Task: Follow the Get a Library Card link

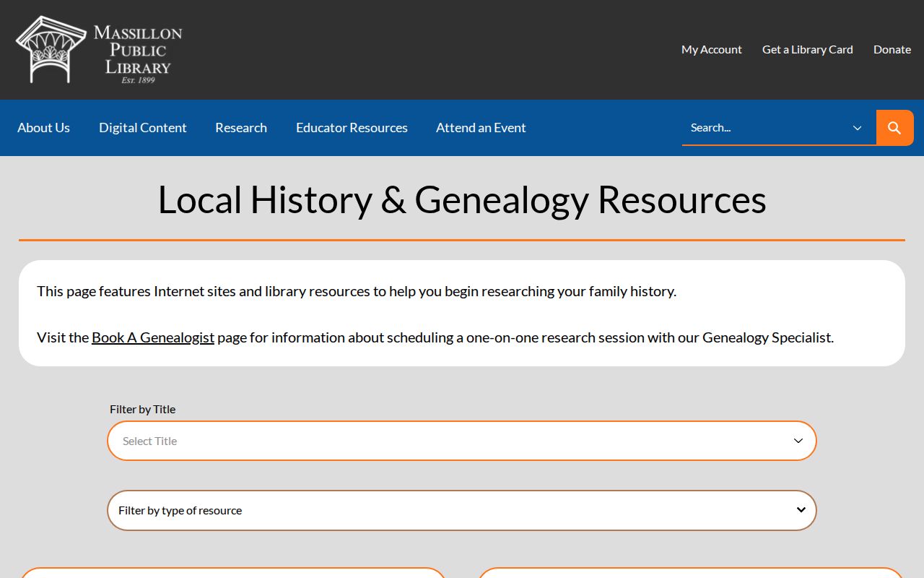Action: click(x=808, y=49)
